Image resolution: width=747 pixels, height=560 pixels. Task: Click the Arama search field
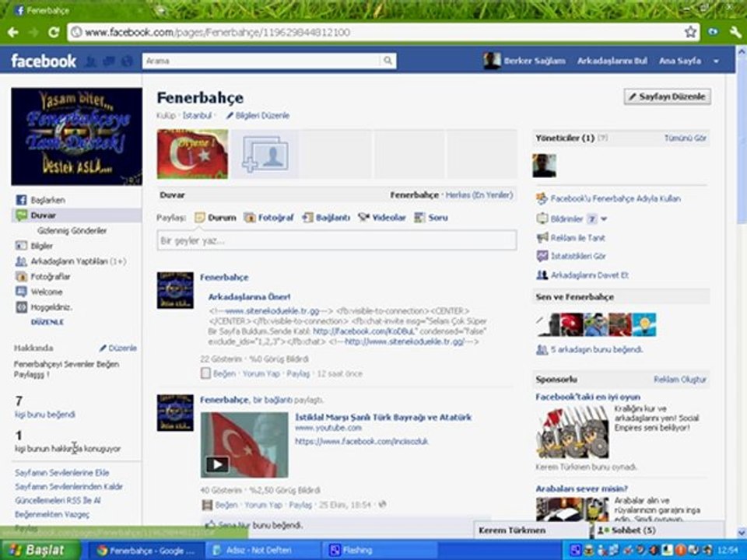coord(262,61)
